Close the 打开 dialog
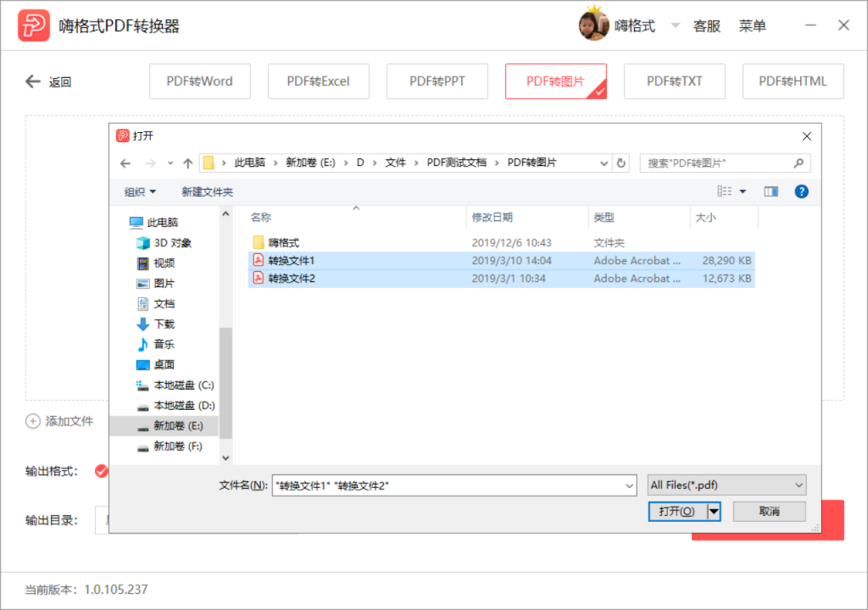 click(807, 136)
